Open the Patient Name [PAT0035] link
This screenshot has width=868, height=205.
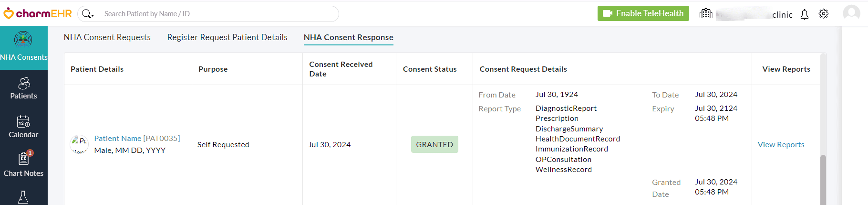137,138
